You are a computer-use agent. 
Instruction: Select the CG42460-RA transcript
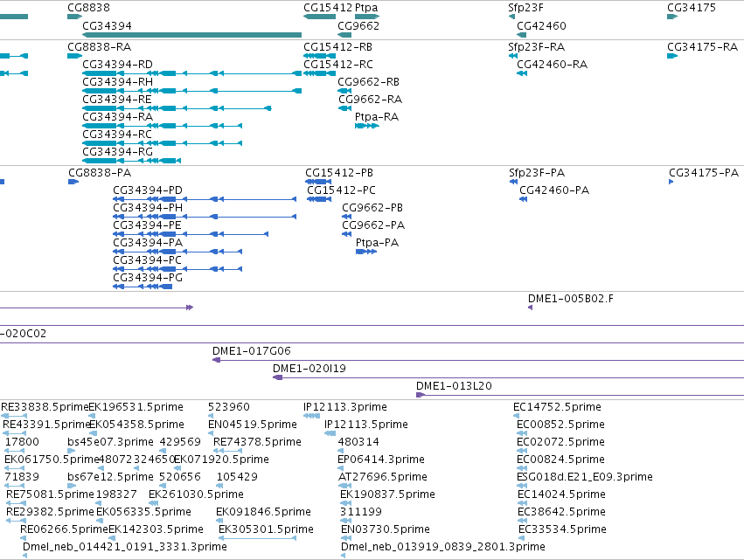552,65
